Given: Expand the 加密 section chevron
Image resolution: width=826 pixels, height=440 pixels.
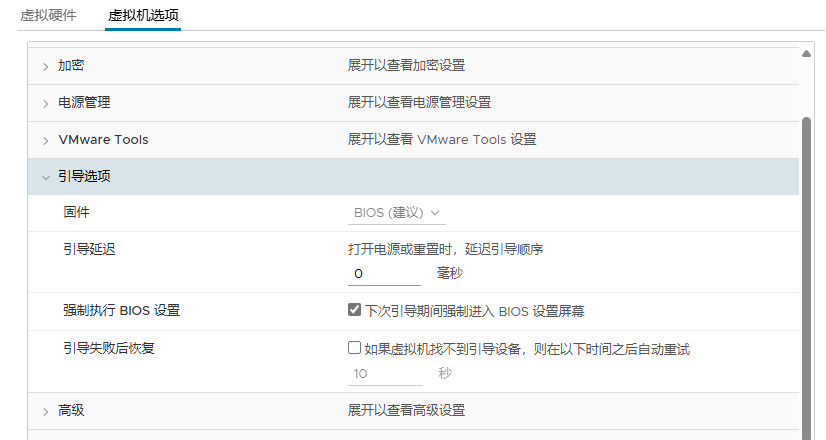Looking at the screenshot, I should pyautogui.click(x=45, y=66).
